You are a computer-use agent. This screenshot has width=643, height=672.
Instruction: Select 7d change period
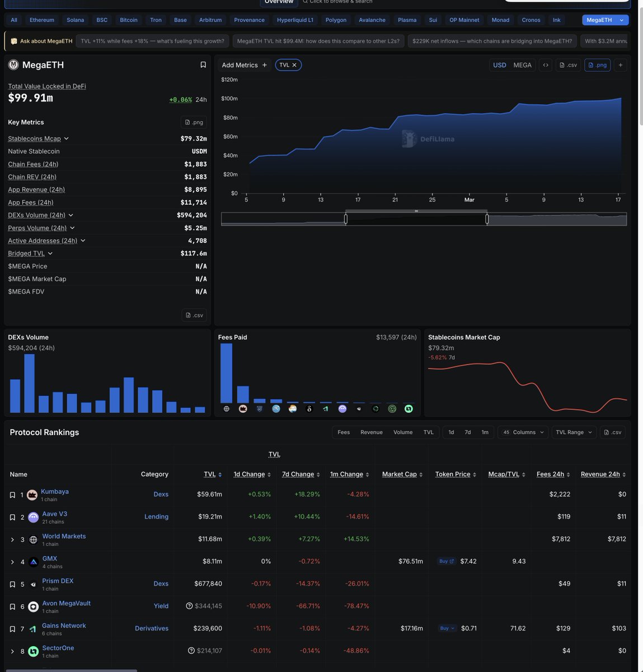pyautogui.click(x=468, y=432)
